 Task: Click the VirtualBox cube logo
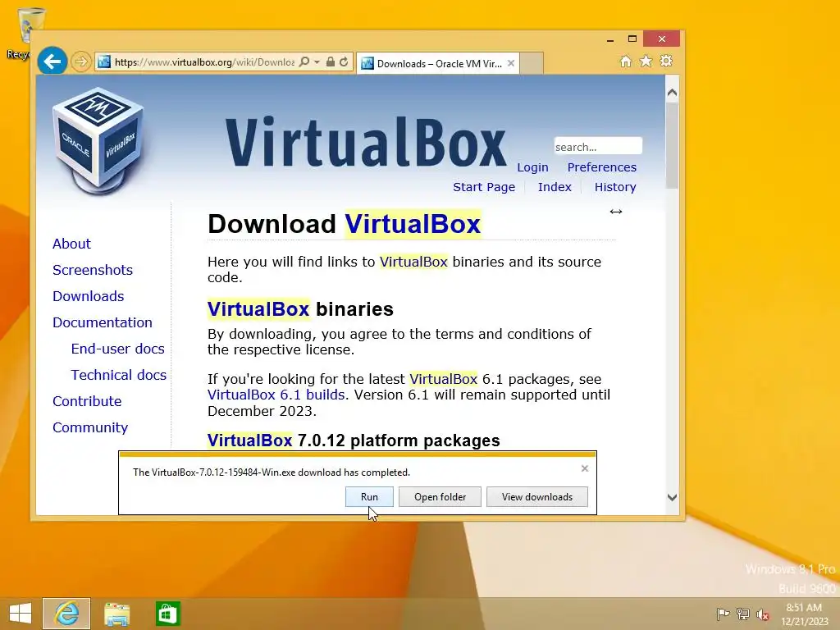tap(98, 140)
